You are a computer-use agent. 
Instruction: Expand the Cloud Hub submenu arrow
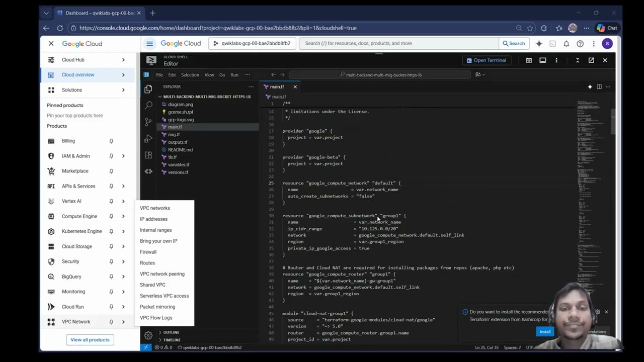123,60
